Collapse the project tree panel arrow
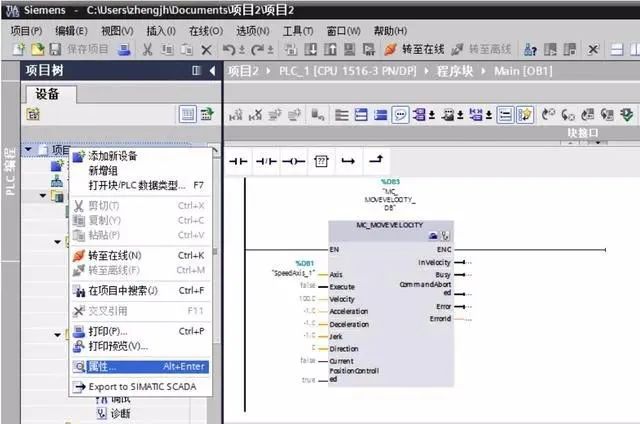640x424 pixels. (212, 71)
